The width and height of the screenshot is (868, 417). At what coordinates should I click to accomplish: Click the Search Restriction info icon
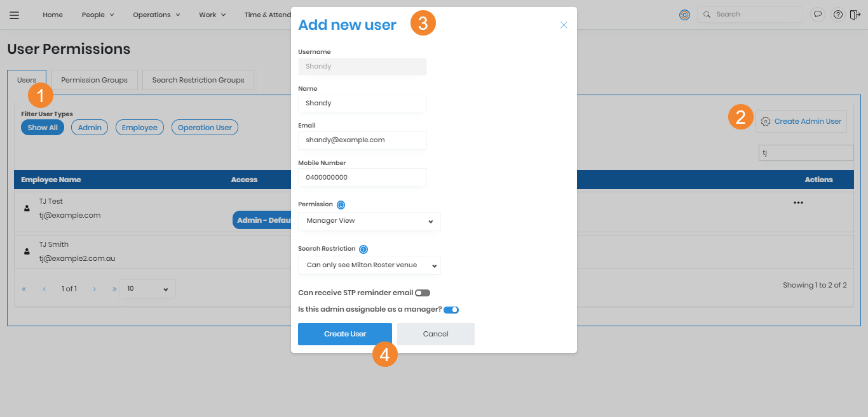(x=363, y=249)
